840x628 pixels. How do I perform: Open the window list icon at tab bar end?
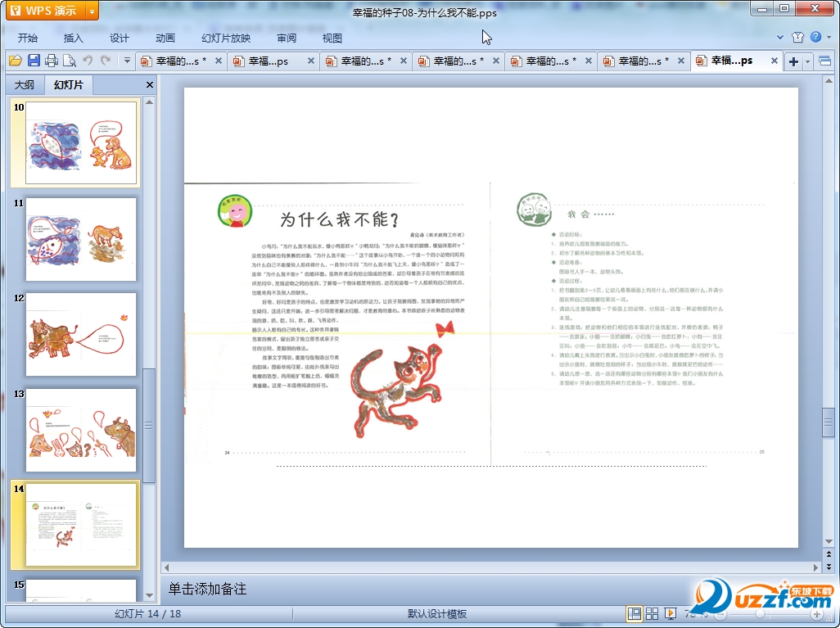pyautogui.click(x=825, y=61)
